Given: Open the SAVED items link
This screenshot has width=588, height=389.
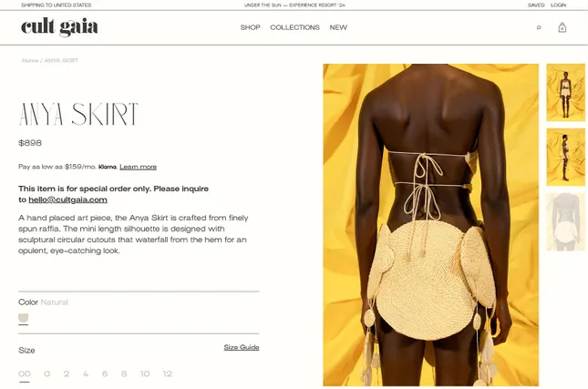Looking at the screenshot, I should 536,5.
